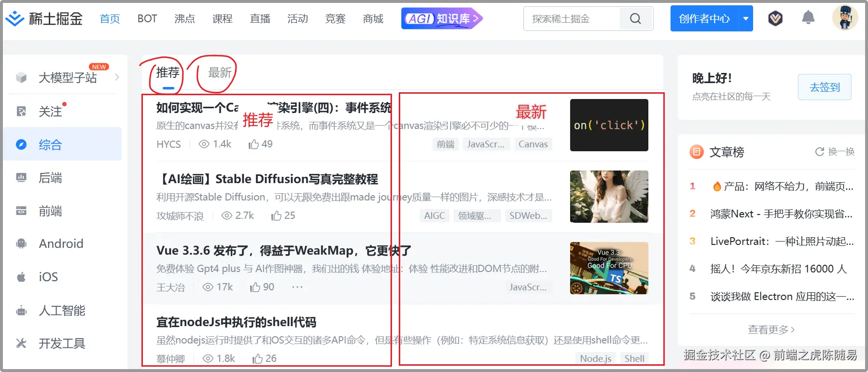
Task: Click the 文章榜 orange icon
Action: (x=696, y=152)
